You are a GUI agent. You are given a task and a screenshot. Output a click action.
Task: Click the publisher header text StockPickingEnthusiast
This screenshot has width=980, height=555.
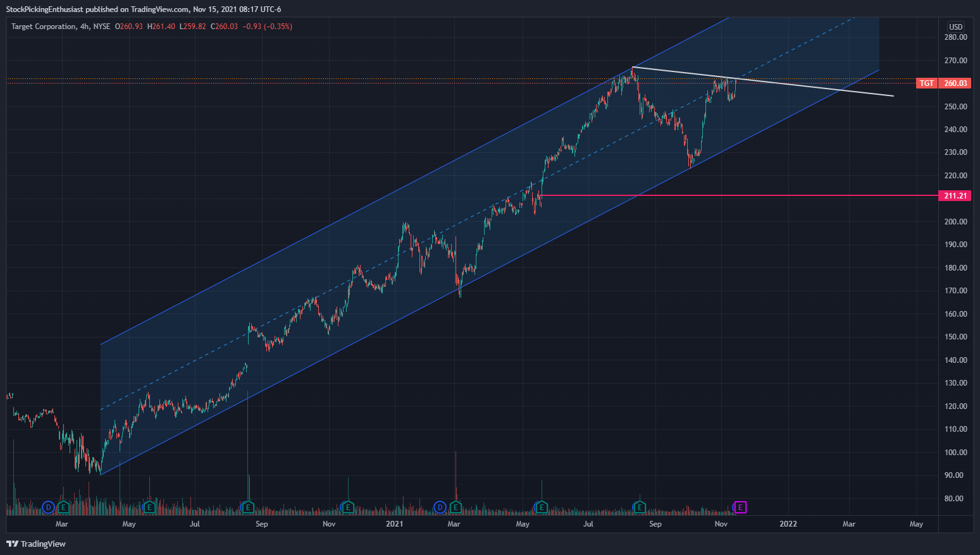[44, 9]
